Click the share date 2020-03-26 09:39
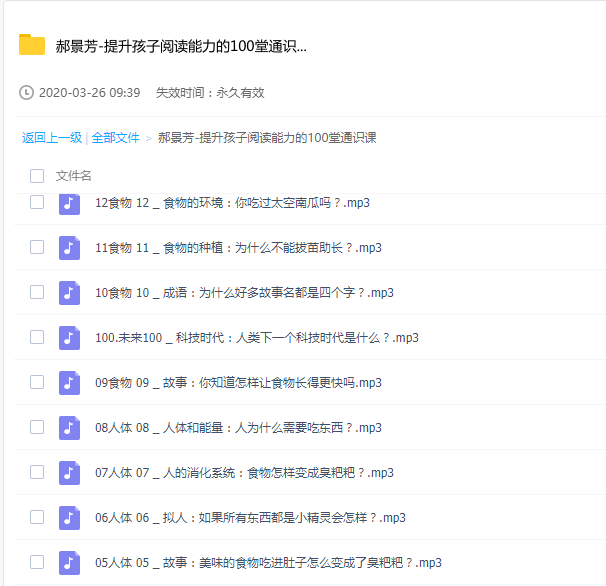 click(90, 93)
